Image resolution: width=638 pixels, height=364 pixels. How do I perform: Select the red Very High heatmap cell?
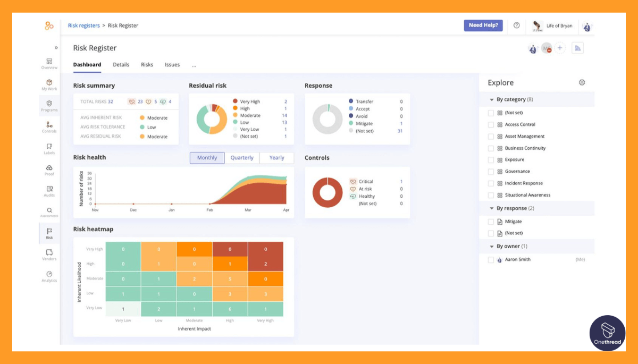coord(266,249)
